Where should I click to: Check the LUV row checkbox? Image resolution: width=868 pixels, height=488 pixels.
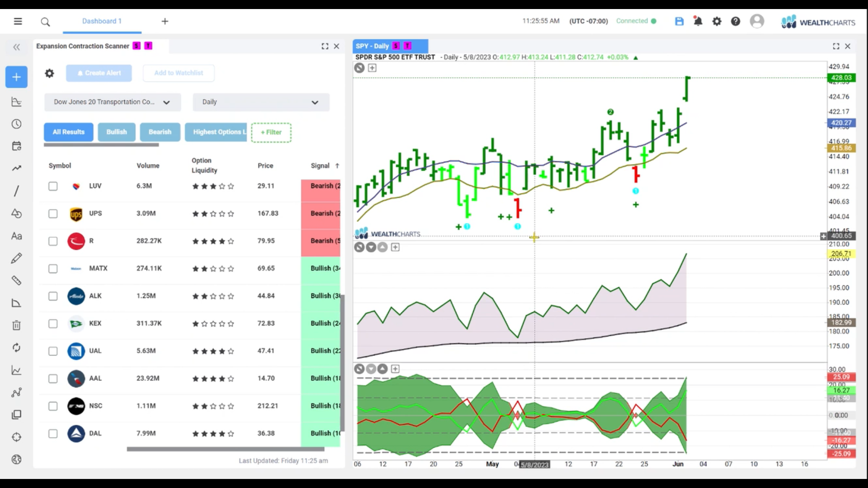coord(53,186)
